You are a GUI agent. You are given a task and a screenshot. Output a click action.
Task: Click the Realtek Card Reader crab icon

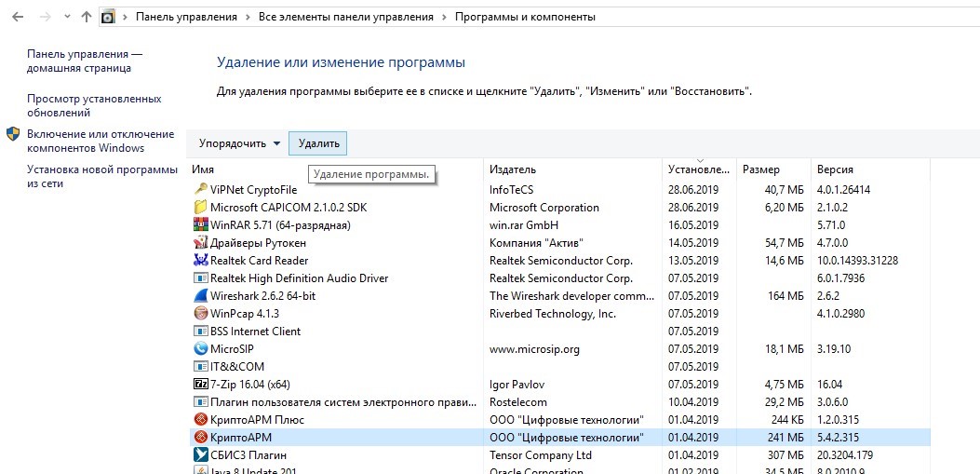coord(200,261)
